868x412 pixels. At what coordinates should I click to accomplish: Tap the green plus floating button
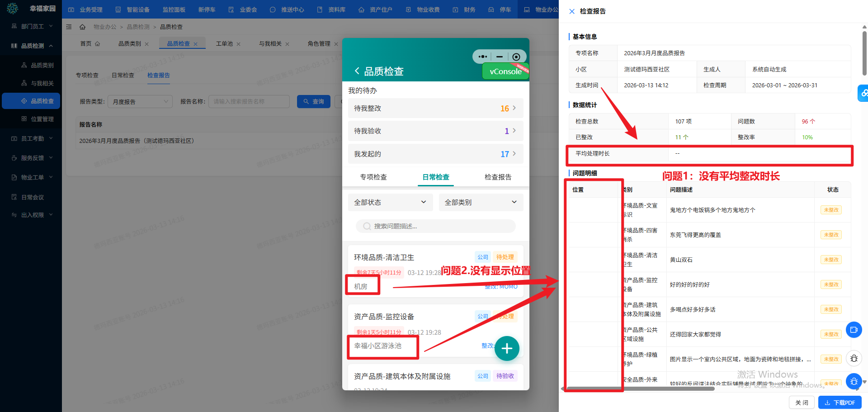pos(506,348)
